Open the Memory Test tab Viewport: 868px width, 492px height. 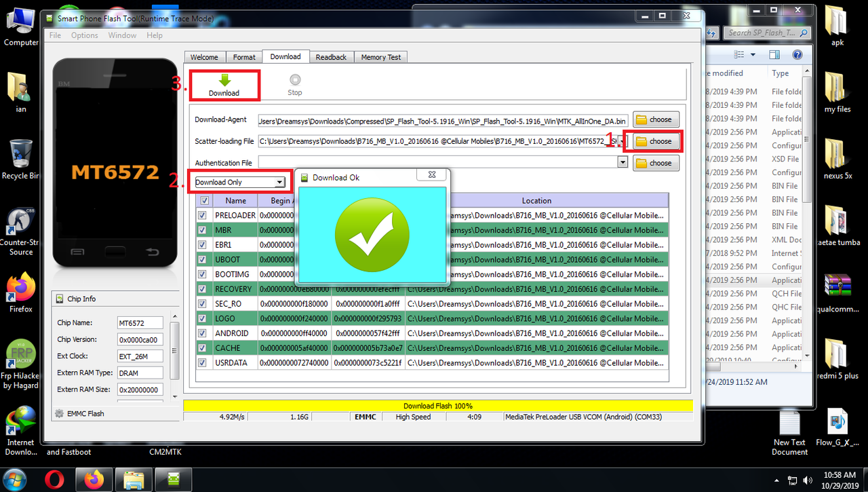coord(380,57)
